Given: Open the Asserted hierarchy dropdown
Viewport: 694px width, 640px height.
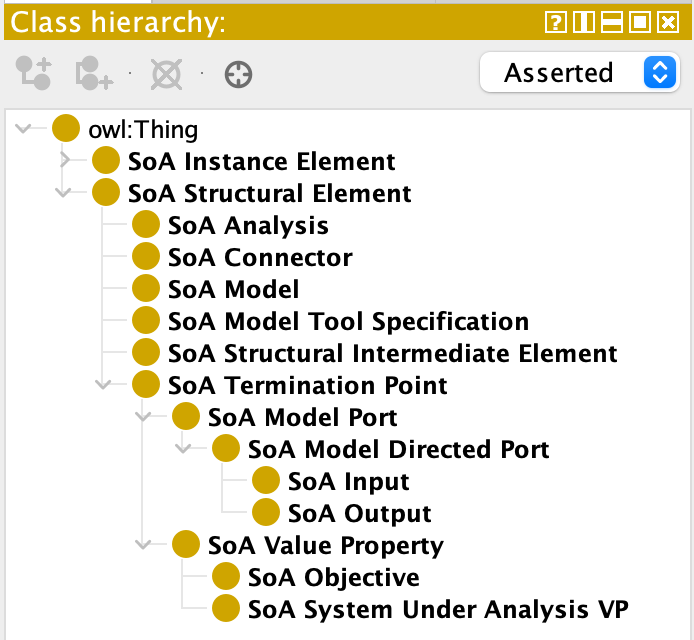Looking at the screenshot, I should pyautogui.click(x=578, y=73).
